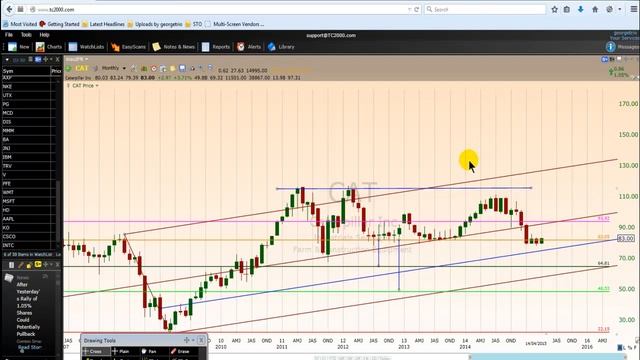Close the Drawing Tools palette
This screenshot has height=360, width=640.
point(201,340)
